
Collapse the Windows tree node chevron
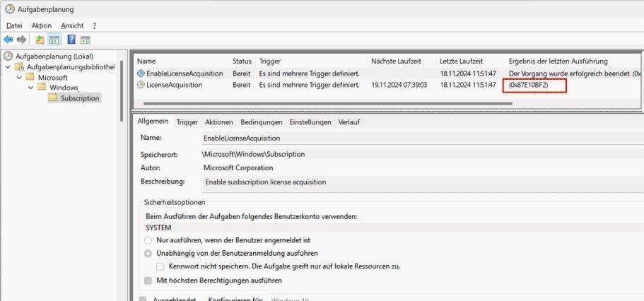[x=31, y=88]
